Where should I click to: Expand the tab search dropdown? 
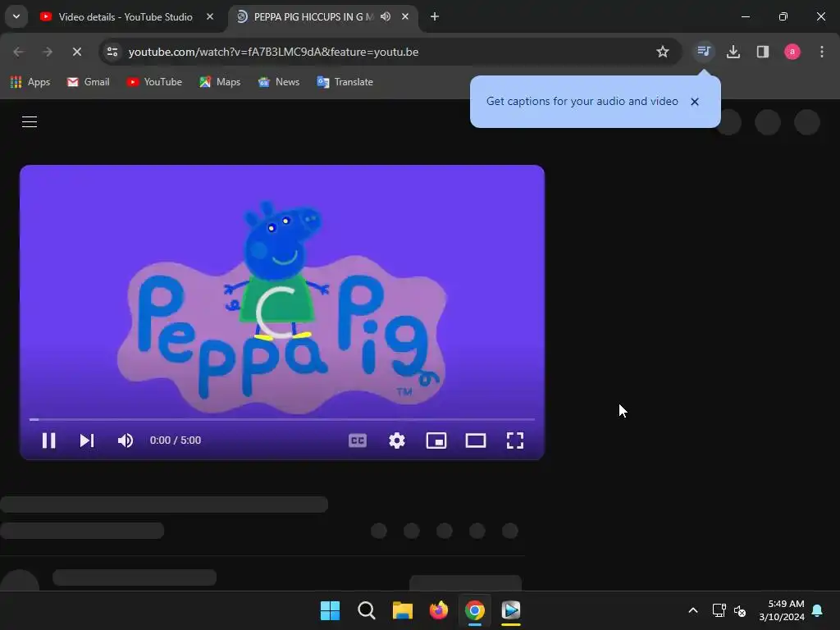[x=16, y=16]
